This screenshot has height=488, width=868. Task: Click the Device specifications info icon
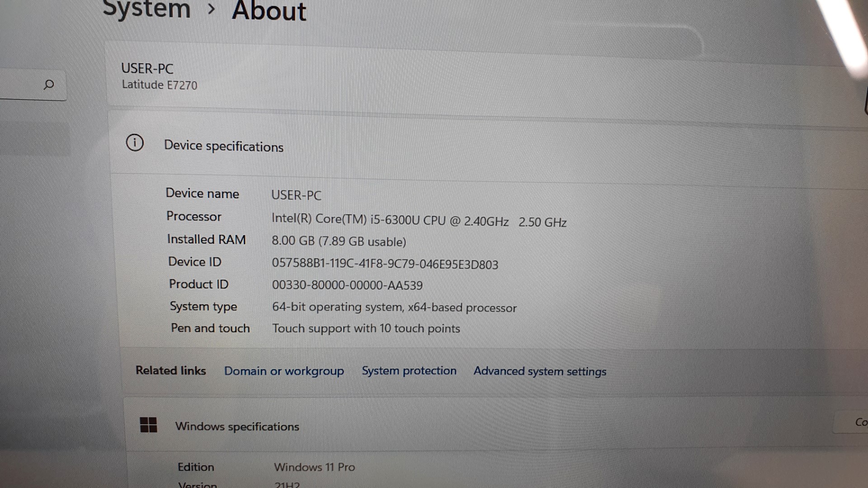point(135,143)
